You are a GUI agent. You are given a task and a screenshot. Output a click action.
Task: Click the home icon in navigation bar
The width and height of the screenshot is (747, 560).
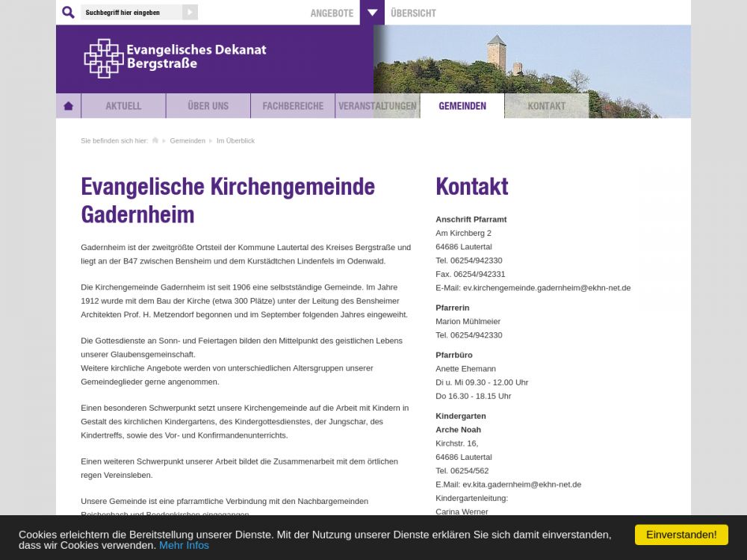point(69,106)
